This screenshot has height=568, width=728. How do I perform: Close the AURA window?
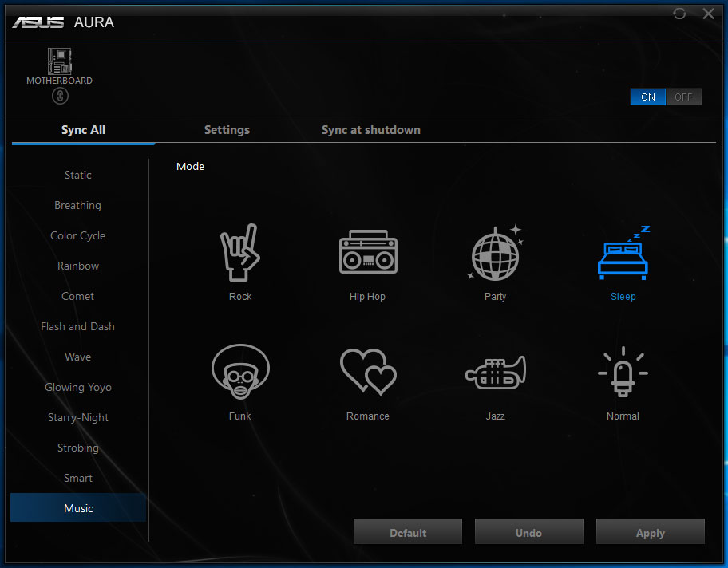point(709,14)
